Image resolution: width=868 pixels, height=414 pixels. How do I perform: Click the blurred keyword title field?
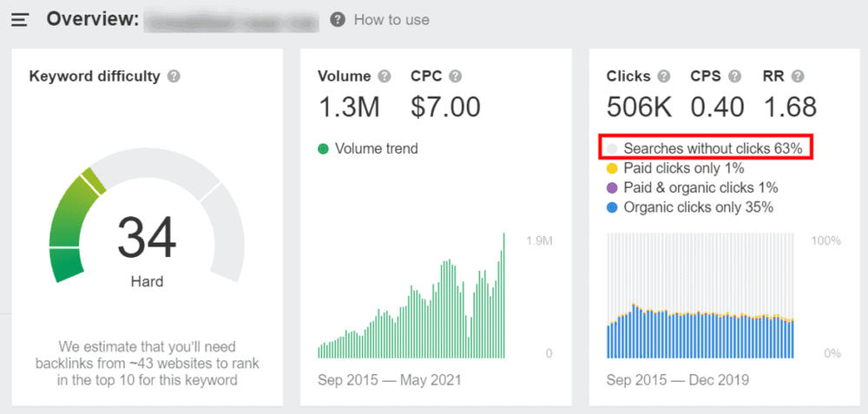click(232, 21)
